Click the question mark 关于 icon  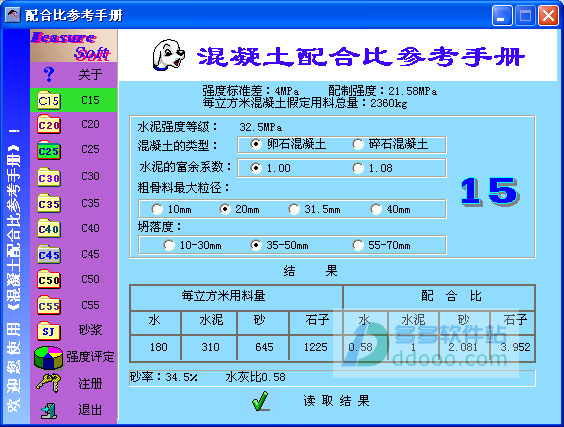point(49,74)
